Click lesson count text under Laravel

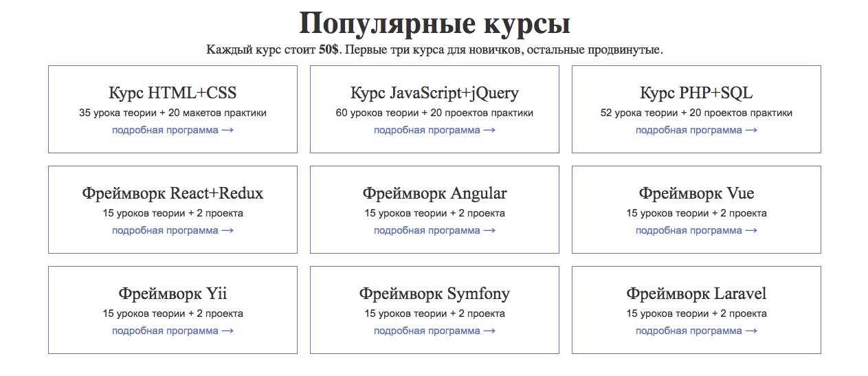click(x=696, y=313)
